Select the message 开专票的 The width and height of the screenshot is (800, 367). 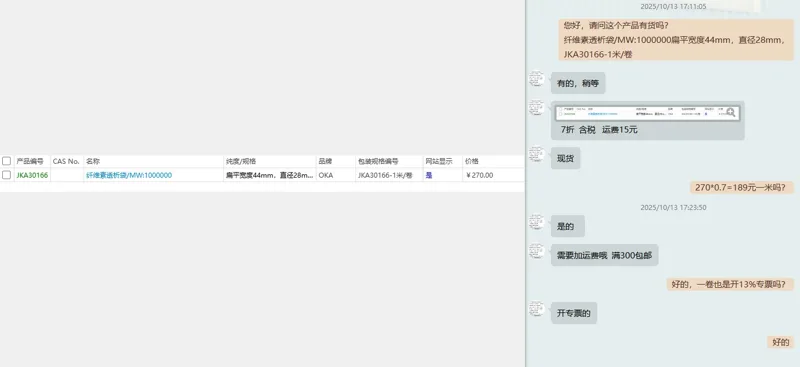[574, 313]
